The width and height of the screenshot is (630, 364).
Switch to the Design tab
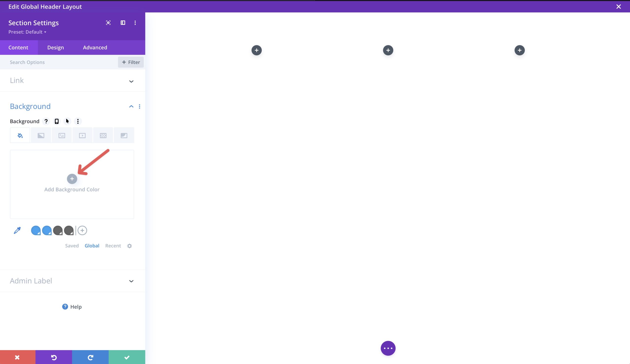pos(56,47)
